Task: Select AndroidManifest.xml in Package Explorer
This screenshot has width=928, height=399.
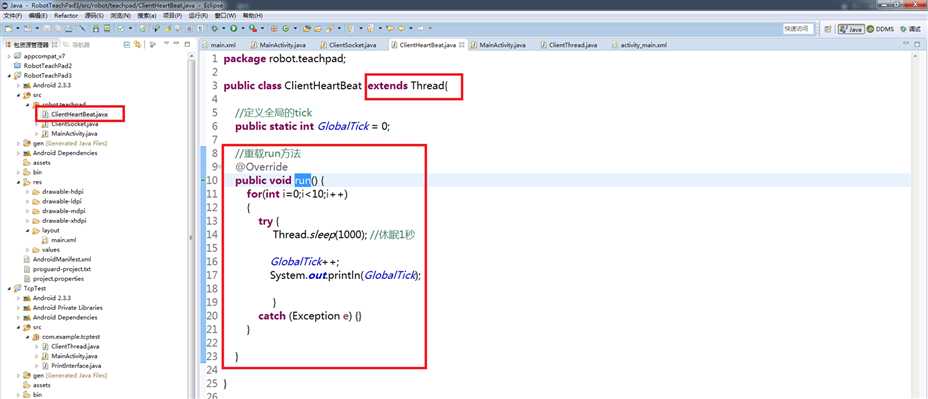Action: (57, 259)
